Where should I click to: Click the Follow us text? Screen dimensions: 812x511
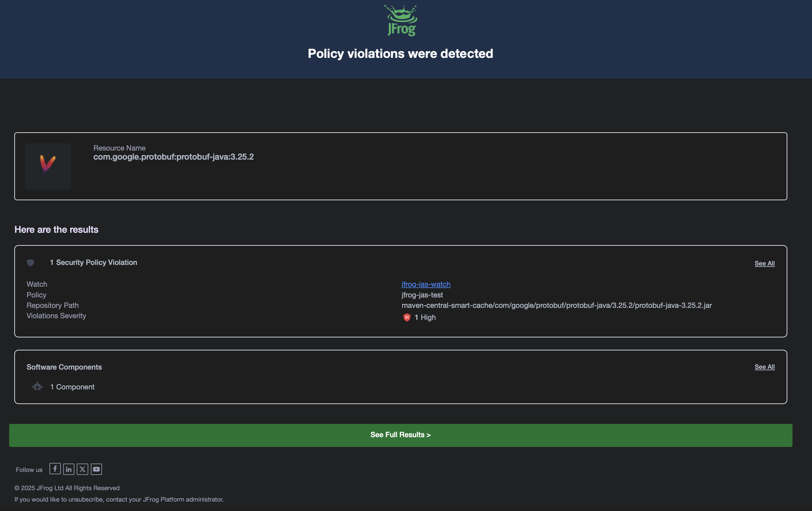tap(29, 469)
